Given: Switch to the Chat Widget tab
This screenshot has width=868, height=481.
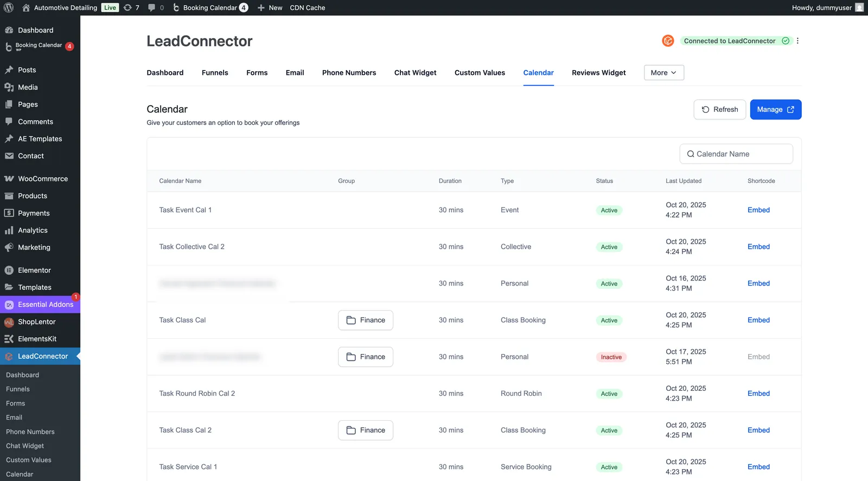Looking at the screenshot, I should pyautogui.click(x=415, y=73).
